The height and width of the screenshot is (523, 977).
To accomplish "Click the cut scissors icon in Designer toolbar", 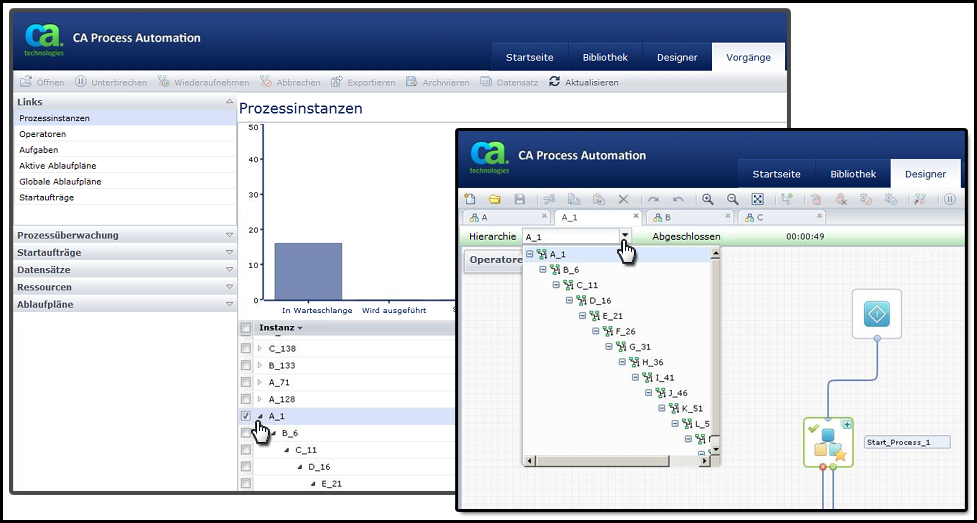I will (x=549, y=199).
